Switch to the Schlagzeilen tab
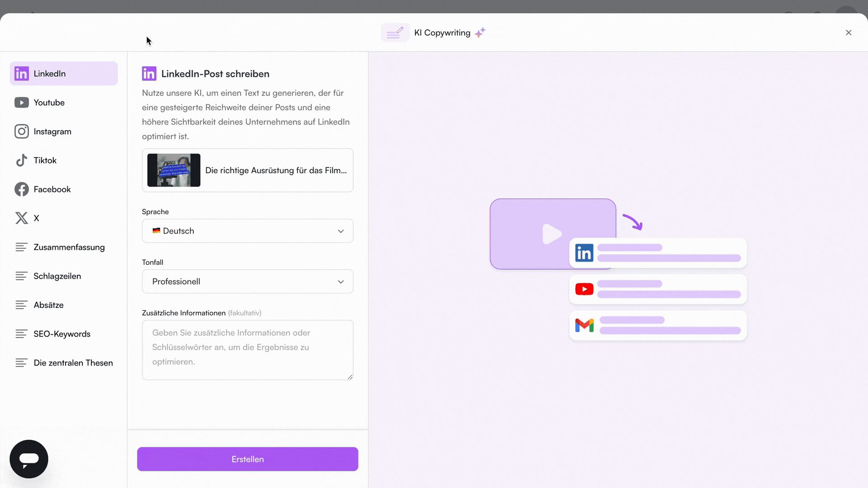Viewport: 868px width, 488px height. point(64,276)
